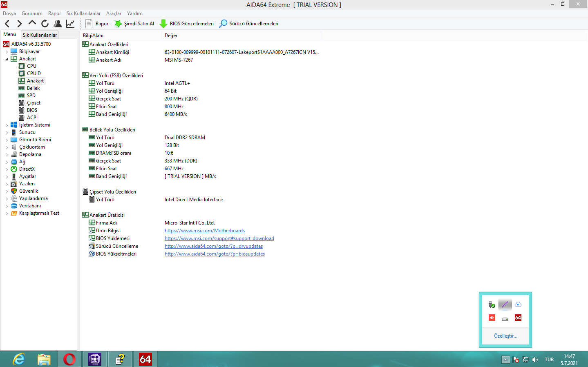
Task: Expand the İşletim Sistemi node
Action: [x=7, y=125]
